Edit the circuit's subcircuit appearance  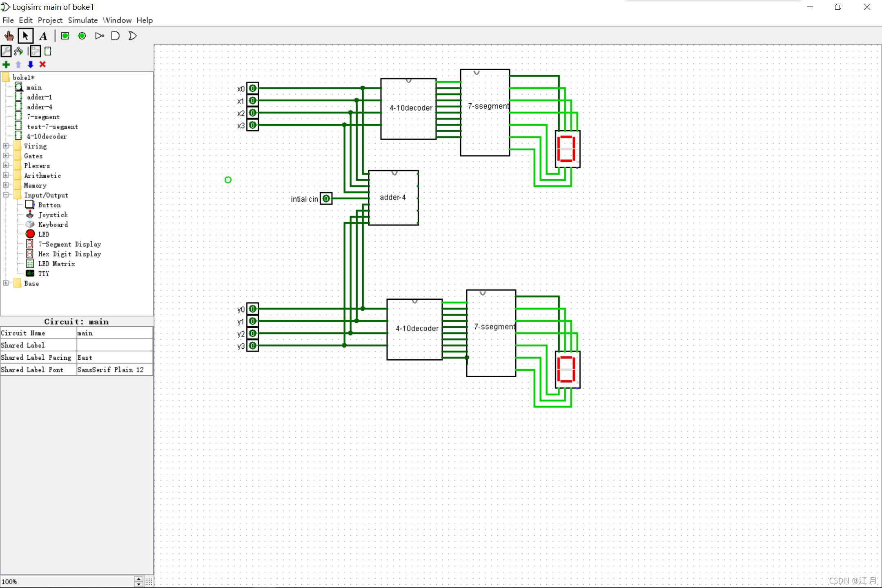click(x=48, y=51)
